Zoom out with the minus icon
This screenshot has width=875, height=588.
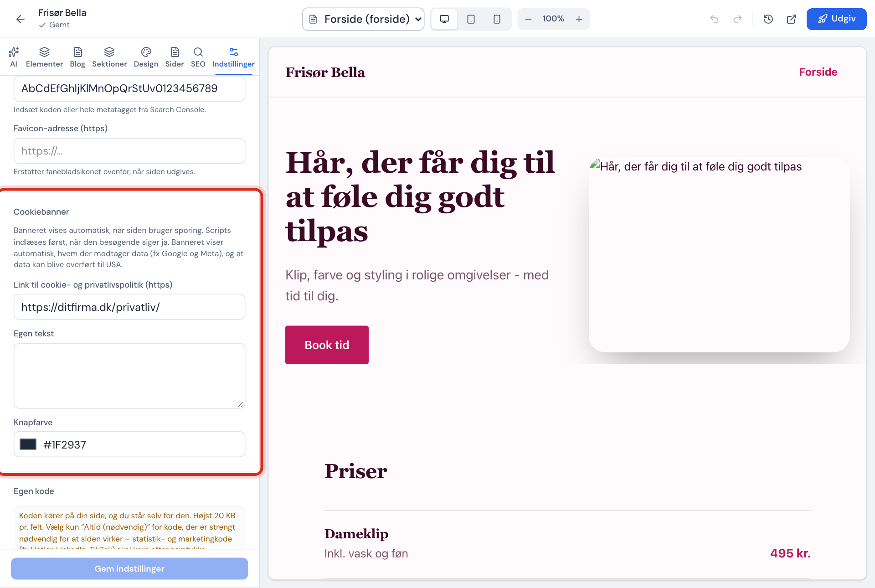(x=528, y=19)
